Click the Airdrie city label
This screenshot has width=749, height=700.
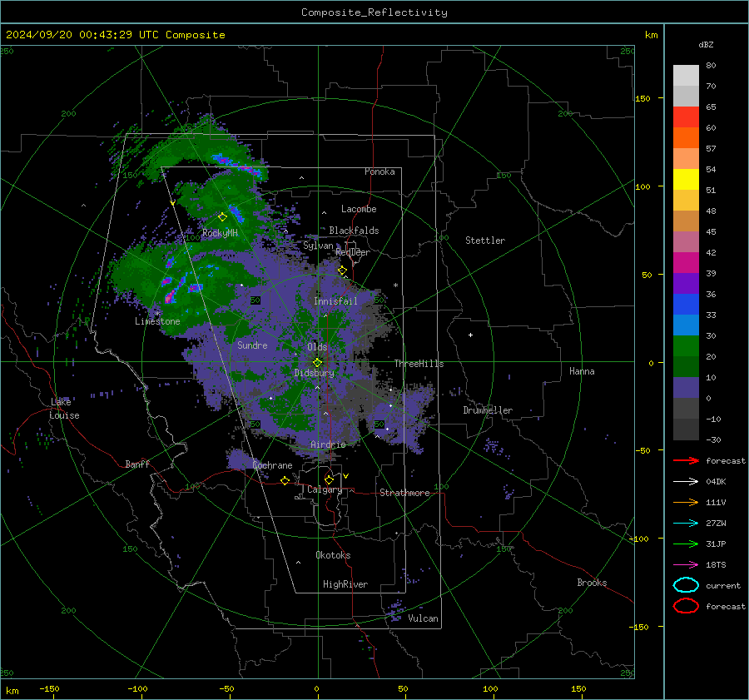(328, 444)
